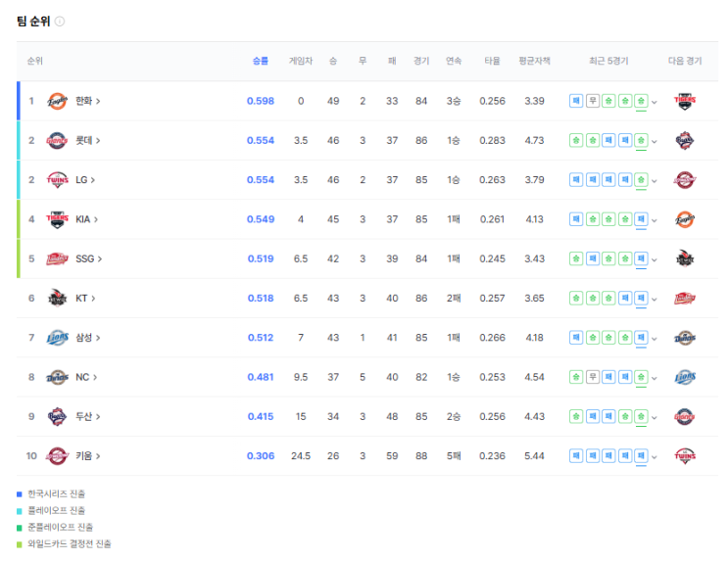The width and height of the screenshot is (728, 561).
Task: Click the 게임차 column header
Action: [301, 61]
